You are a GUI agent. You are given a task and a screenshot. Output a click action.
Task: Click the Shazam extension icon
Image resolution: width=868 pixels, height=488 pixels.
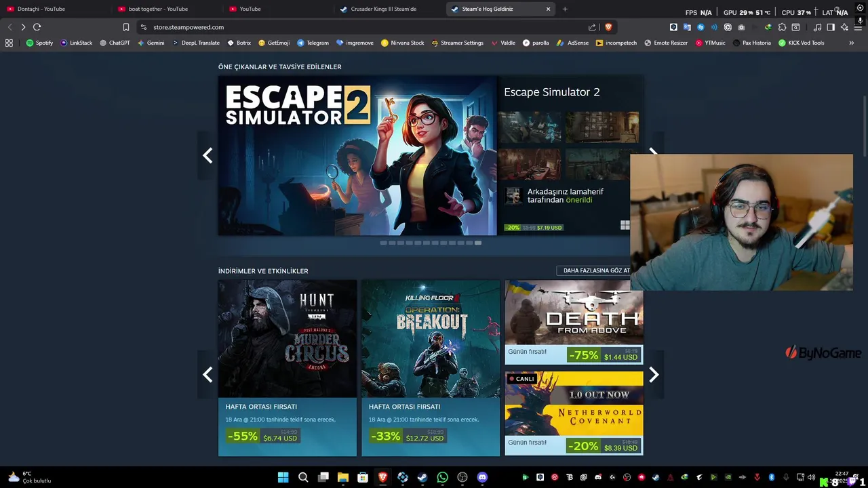point(701,27)
